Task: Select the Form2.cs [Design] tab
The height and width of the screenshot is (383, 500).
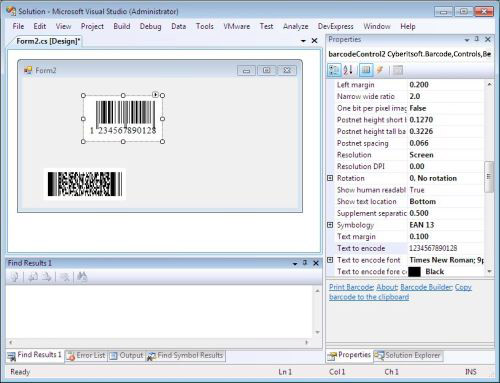Action: [48, 41]
